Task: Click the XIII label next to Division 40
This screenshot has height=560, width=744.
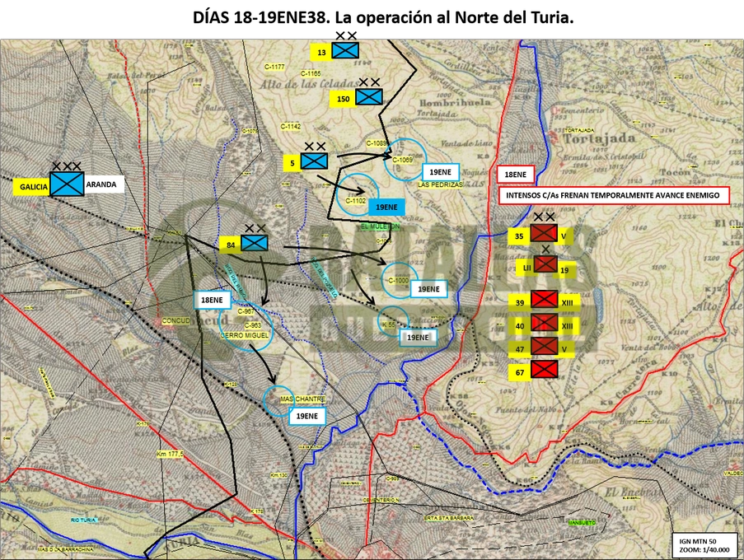Action: point(568,326)
